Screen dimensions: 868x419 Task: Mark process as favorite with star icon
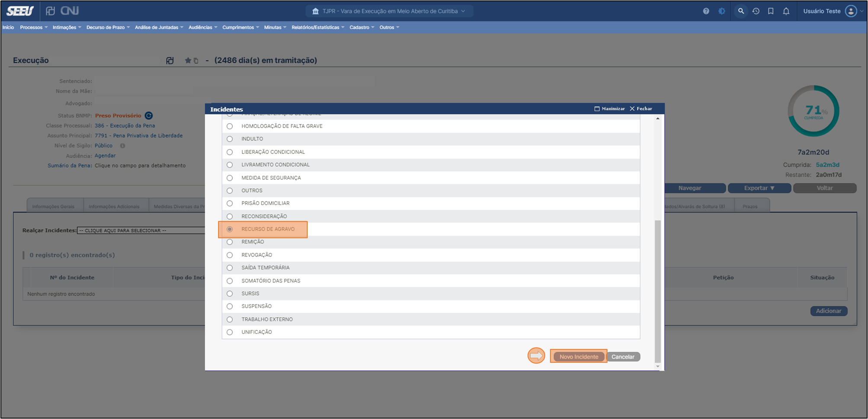(x=188, y=61)
